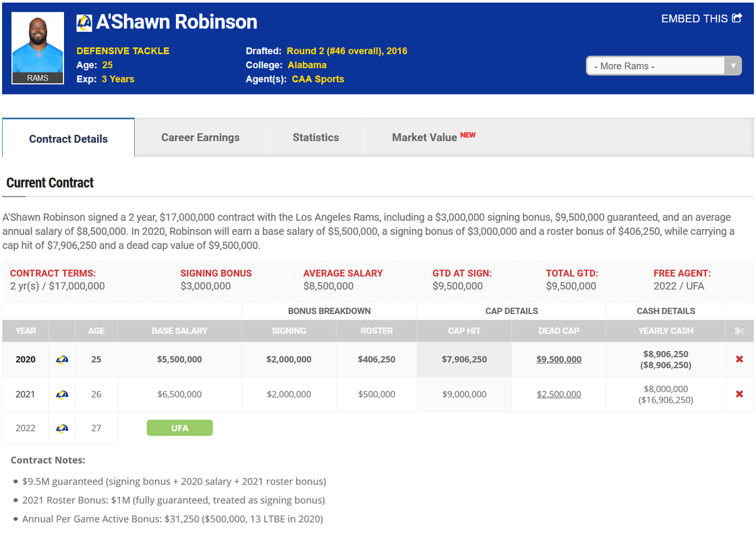Click A'Shawn Robinson player headshot
Screen dimensions: 756x540
pyautogui.click(x=38, y=48)
